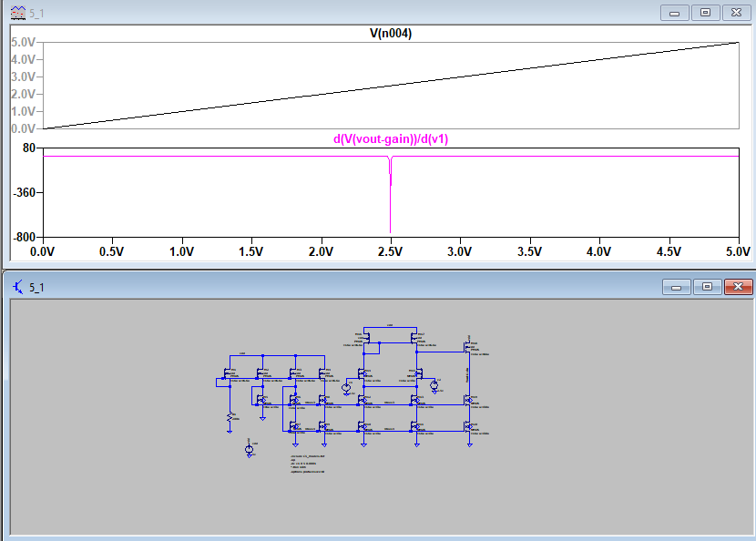The image size is (756, 541).
Task: Click the -800 vertical axis label
Action: point(23,236)
